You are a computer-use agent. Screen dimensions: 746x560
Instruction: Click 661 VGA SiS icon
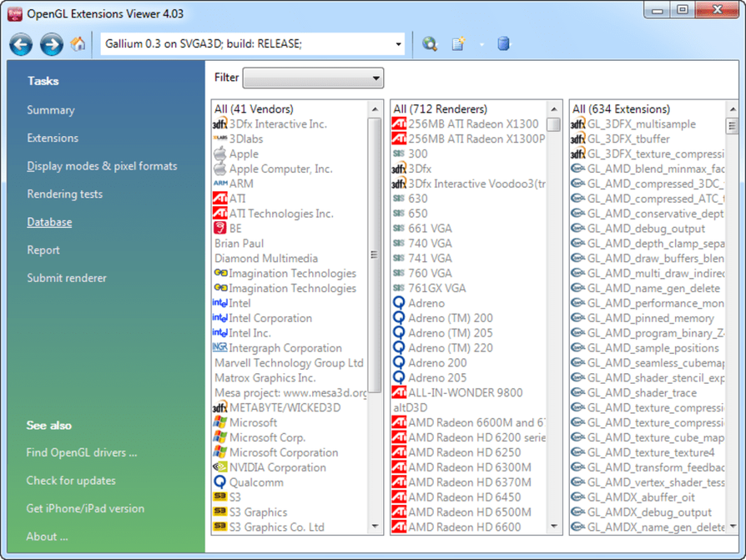coord(399,229)
